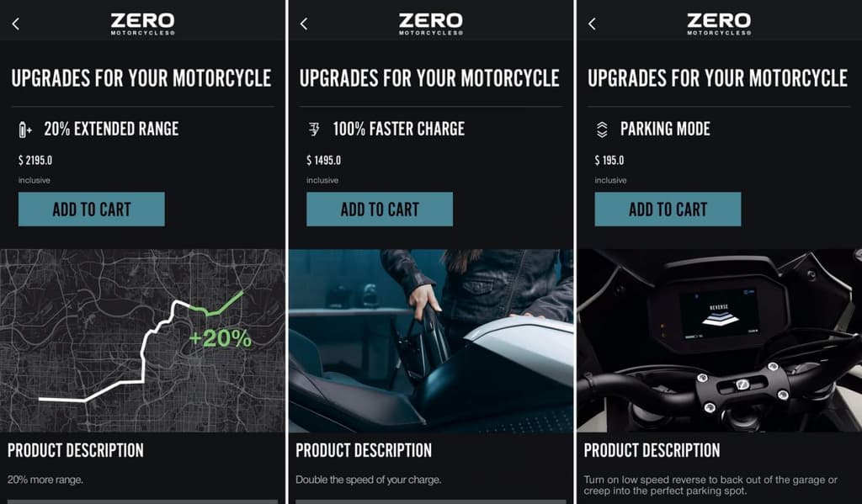This screenshot has height=504, width=862.
Task: Open the reverse dashboard display photo
Action: tap(718, 340)
